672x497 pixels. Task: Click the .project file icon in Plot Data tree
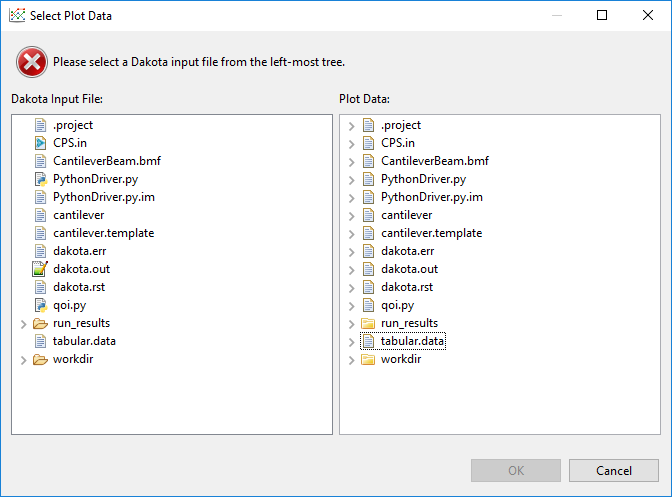[368, 125]
